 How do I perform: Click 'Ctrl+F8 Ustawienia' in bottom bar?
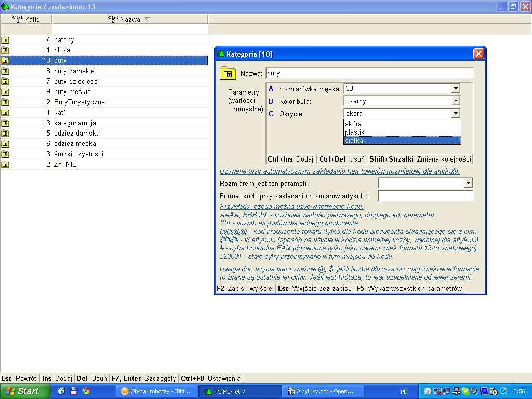tap(210, 378)
